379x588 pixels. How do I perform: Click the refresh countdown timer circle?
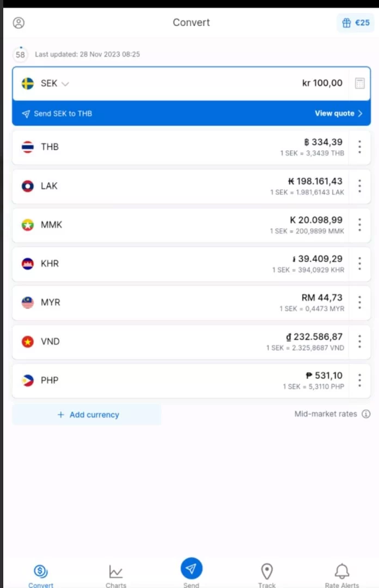20,54
